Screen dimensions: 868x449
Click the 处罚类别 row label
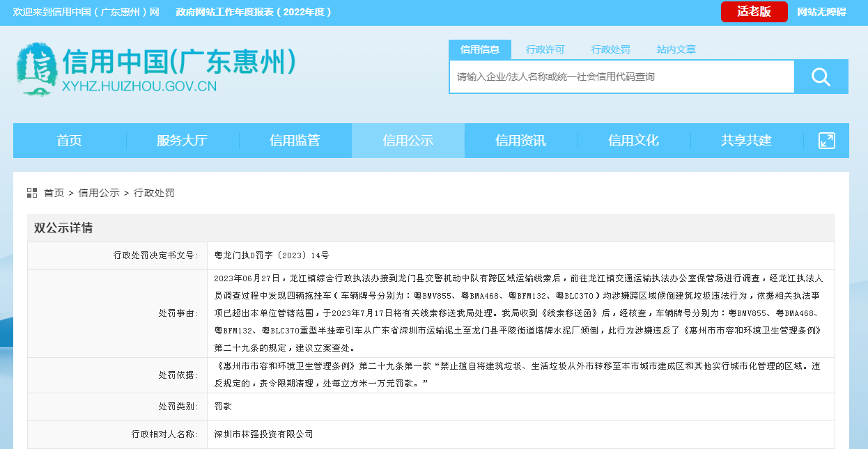click(178, 406)
